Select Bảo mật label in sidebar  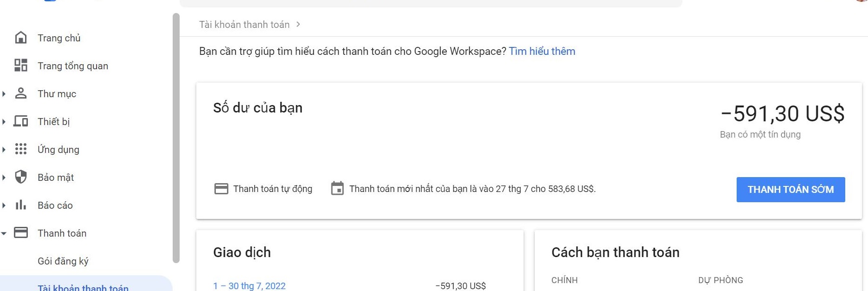56,178
